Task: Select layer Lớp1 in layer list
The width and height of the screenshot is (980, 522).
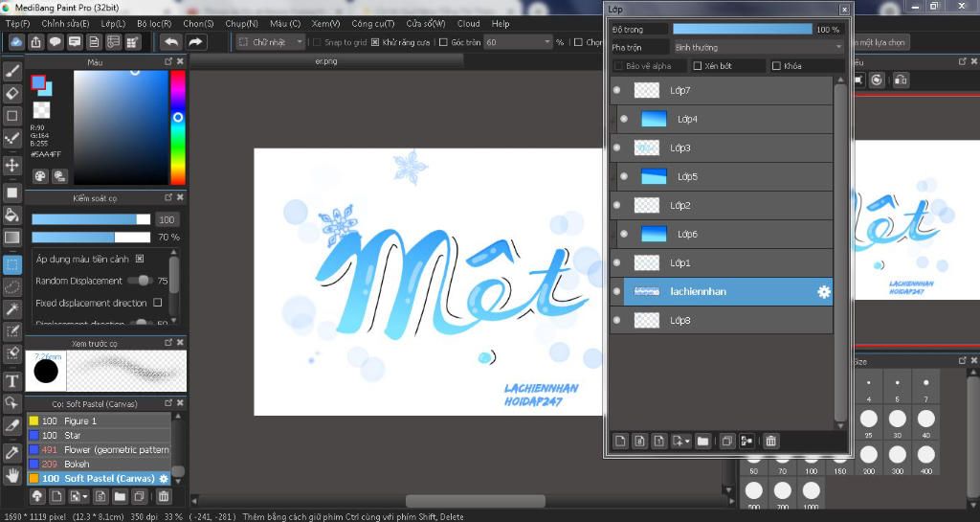Action: (722, 262)
